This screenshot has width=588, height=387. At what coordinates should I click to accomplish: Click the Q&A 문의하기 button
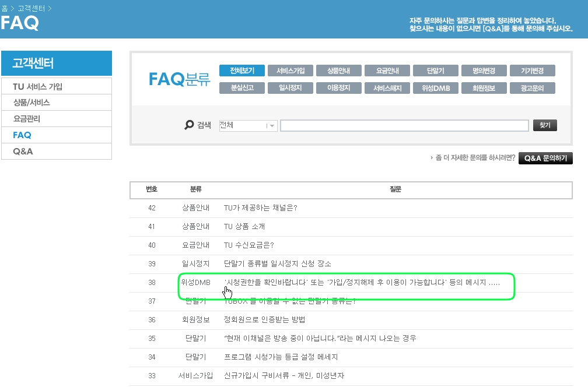[545, 158]
